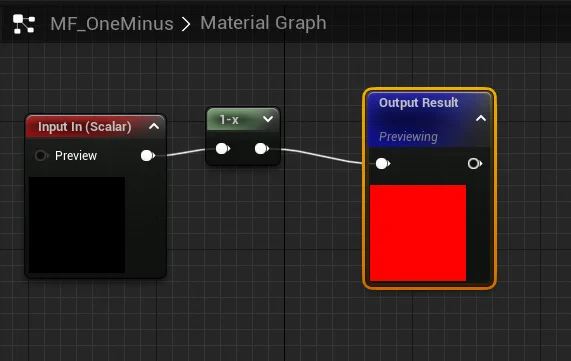
Task: Select the Input In (Scalar) node title
Action: tap(84, 127)
